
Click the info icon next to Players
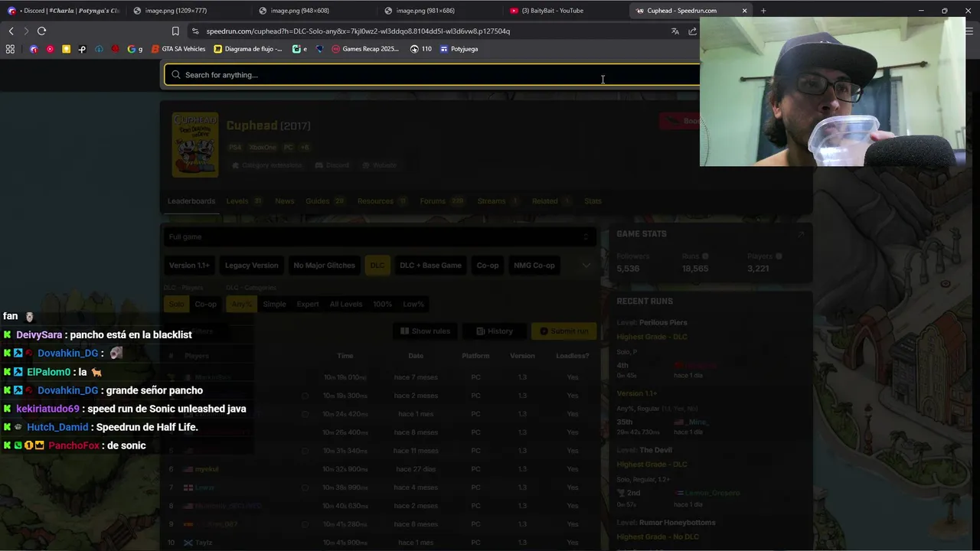[x=779, y=256]
